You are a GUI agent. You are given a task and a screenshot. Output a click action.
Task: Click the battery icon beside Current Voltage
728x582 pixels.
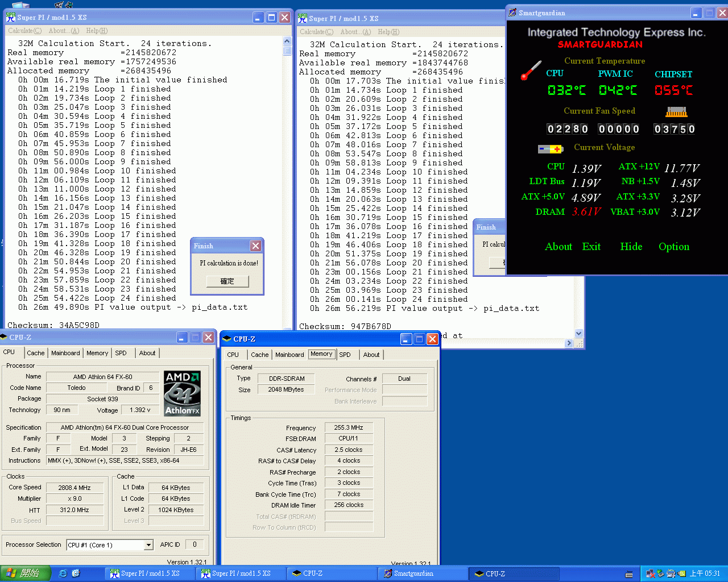coord(550,149)
